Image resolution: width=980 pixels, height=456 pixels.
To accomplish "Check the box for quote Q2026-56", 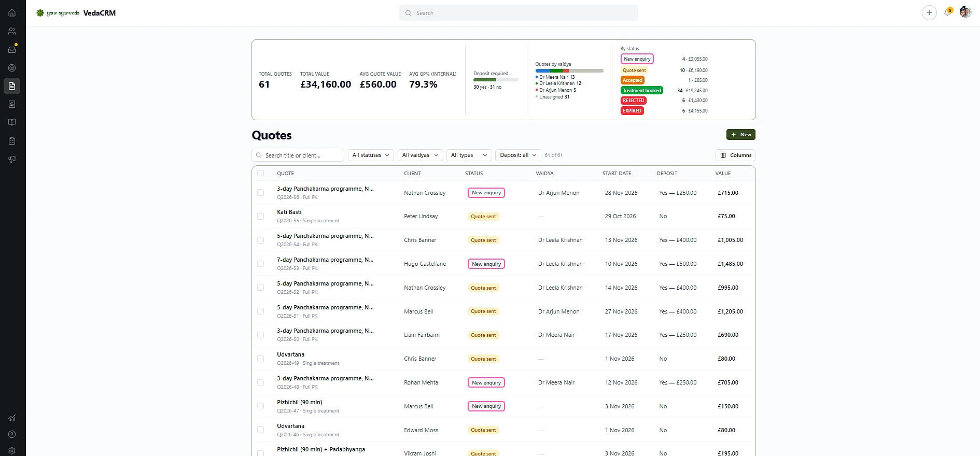I will click(x=261, y=193).
